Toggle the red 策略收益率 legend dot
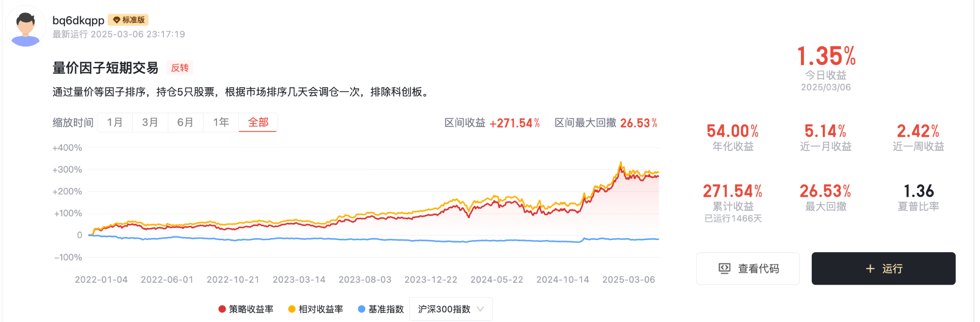Viewport: 980px width, 322px height. point(222,309)
